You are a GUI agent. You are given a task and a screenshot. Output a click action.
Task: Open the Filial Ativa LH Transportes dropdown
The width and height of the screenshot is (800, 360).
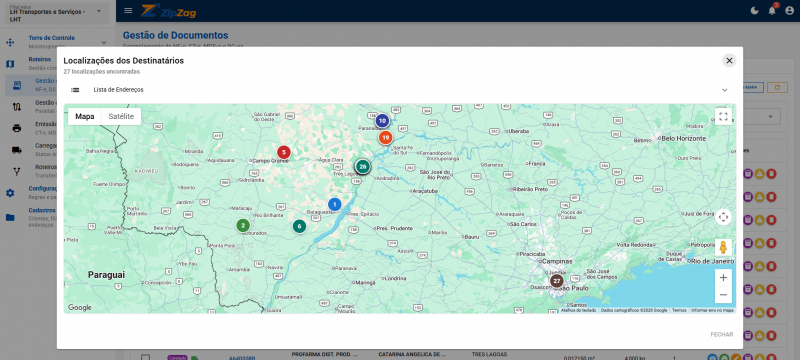click(x=57, y=12)
